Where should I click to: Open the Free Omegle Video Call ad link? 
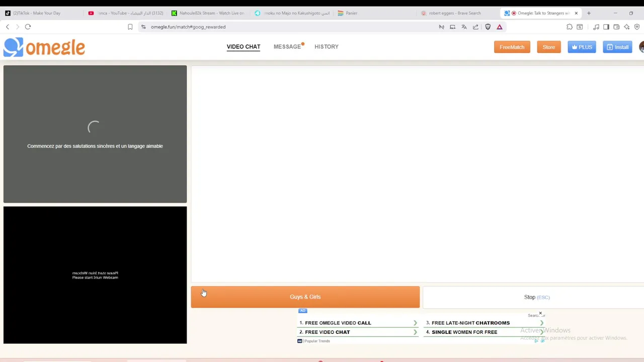[358, 323]
